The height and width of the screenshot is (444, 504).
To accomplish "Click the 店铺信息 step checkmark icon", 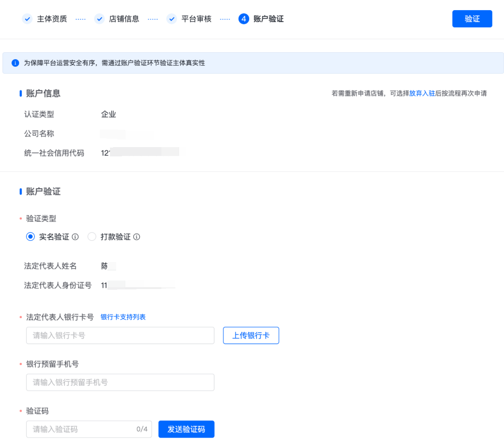I will tap(99, 19).
